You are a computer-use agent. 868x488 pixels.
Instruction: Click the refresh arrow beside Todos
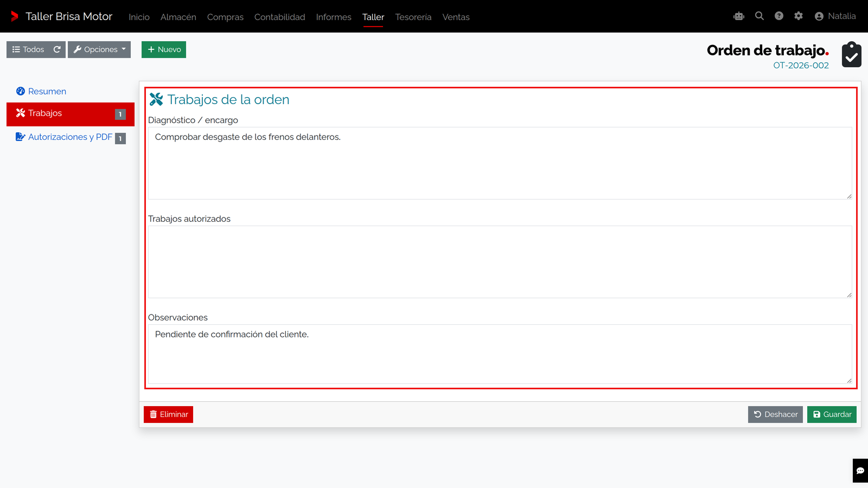click(x=57, y=49)
